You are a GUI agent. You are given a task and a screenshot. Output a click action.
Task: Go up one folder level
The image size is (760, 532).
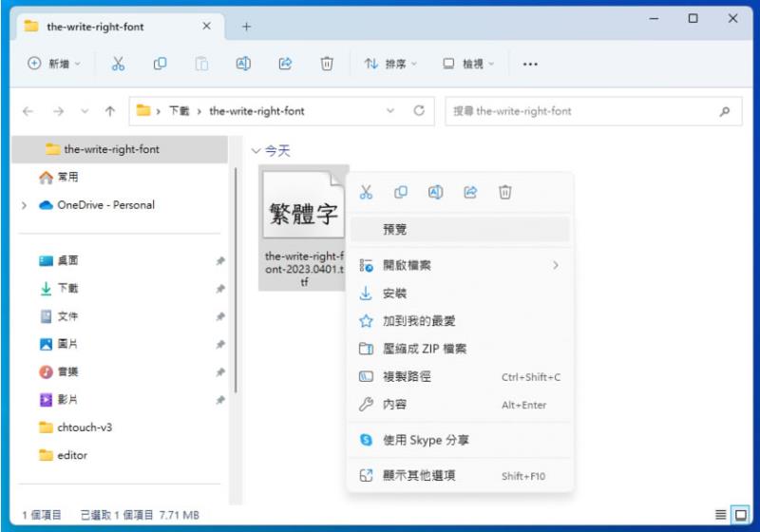110,111
